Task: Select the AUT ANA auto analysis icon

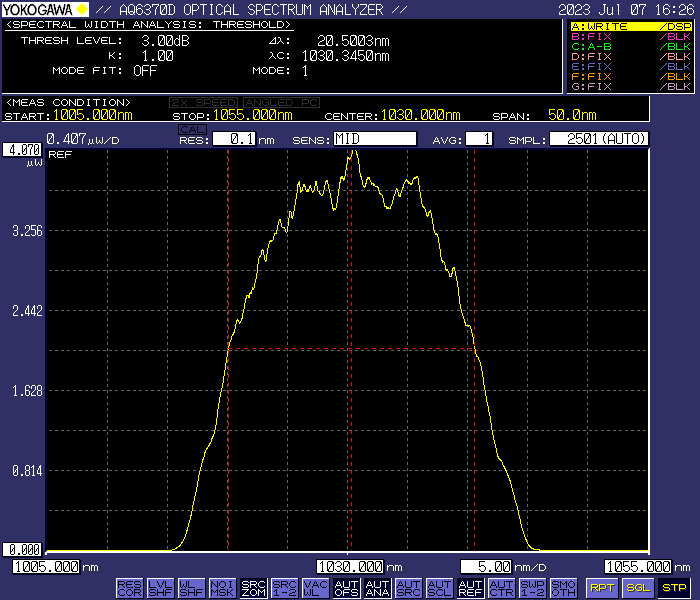Action: click(x=377, y=588)
